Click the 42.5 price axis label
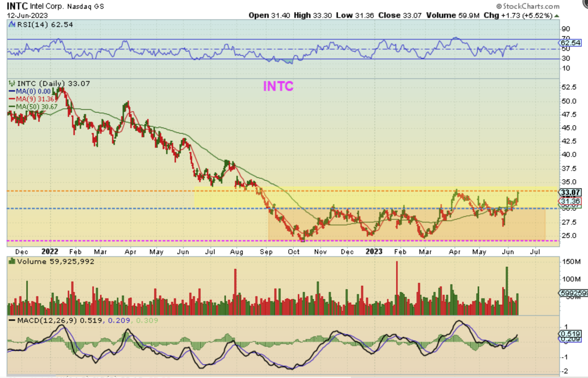The width and height of the screenshot is (588, 378). coord(569,141)
